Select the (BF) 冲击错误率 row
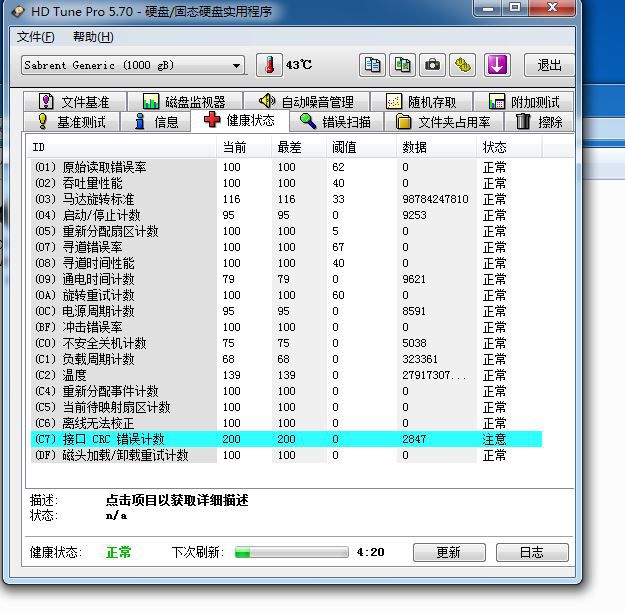Viewport: 625px width, 611px height. (286, 327)
